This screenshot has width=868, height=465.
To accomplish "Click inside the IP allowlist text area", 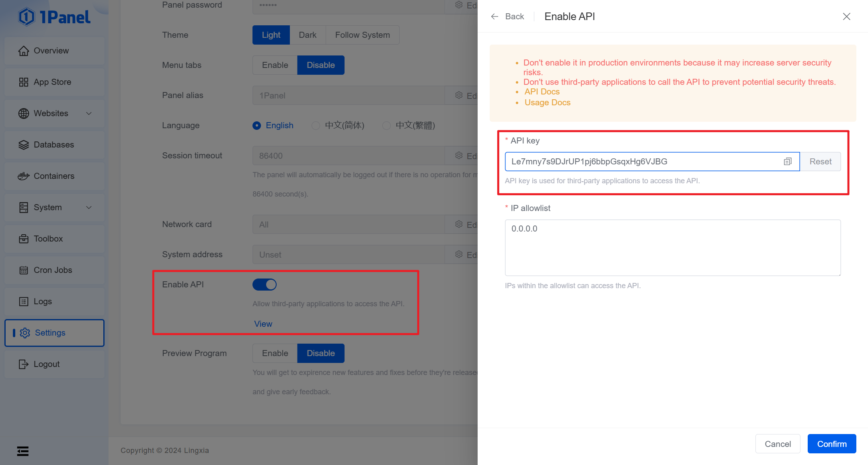I will 672,248.
